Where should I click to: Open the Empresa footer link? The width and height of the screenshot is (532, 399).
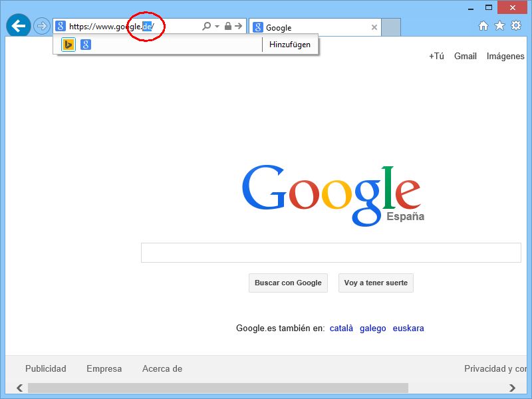click(104, 369)
